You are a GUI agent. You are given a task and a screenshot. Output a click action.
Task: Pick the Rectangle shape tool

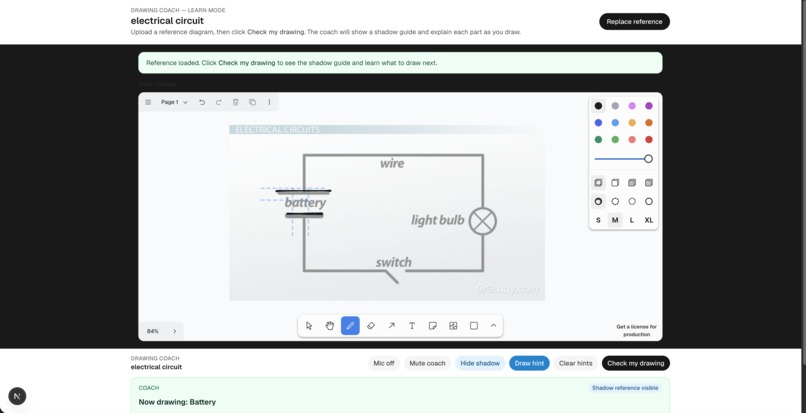(x=474, y=326)
